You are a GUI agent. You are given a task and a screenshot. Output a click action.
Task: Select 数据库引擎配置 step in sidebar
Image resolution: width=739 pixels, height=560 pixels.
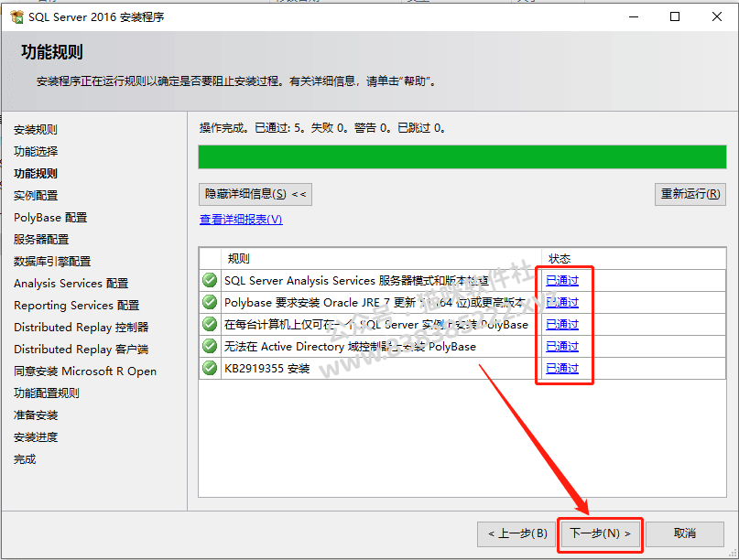(52, 262)
